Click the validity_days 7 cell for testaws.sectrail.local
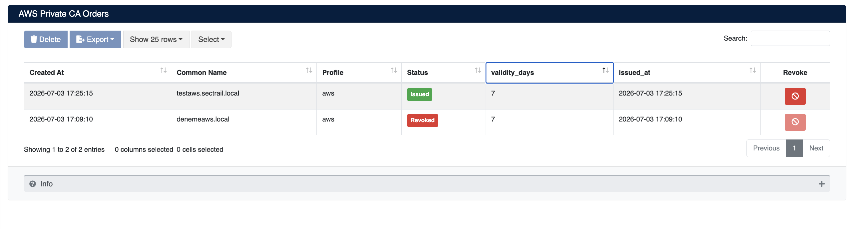Screen dimensions: 868x229 pos(549,96)
